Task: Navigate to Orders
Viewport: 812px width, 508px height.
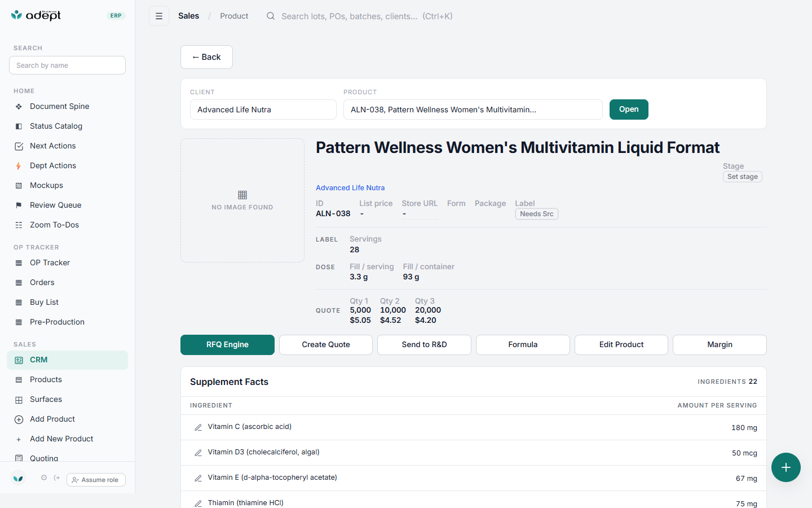Action: coord(67,282)
